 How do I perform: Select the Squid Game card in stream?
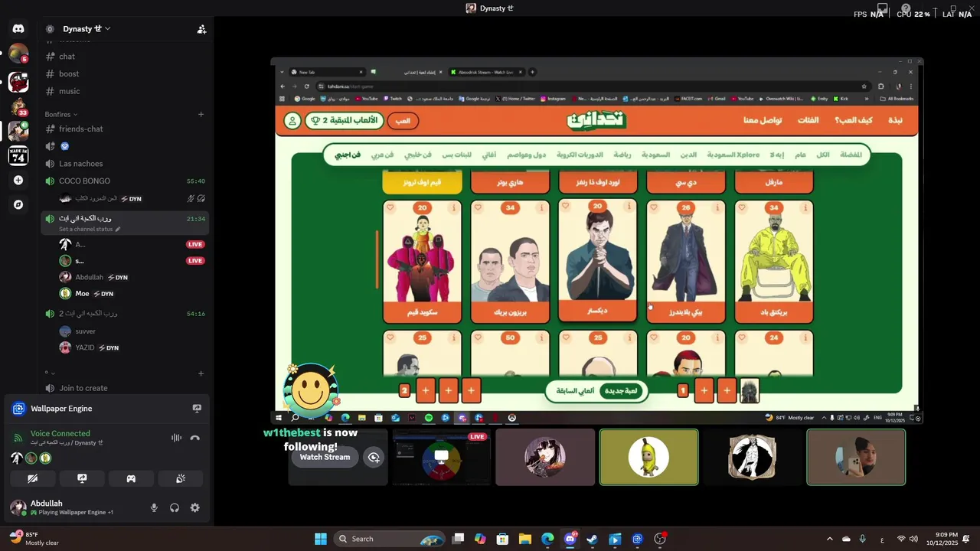point(422,261)
